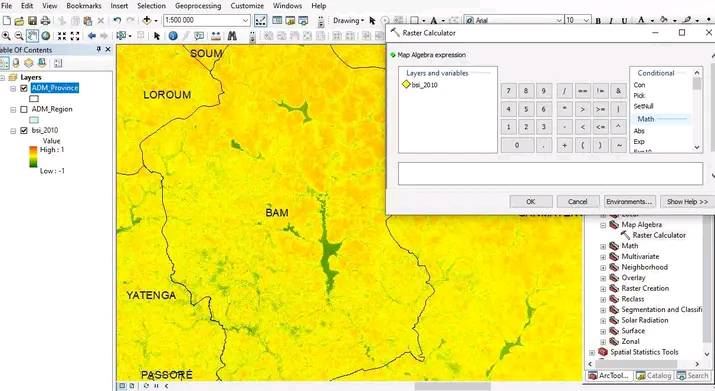Open the map scale dropdown

coord(245,21)
